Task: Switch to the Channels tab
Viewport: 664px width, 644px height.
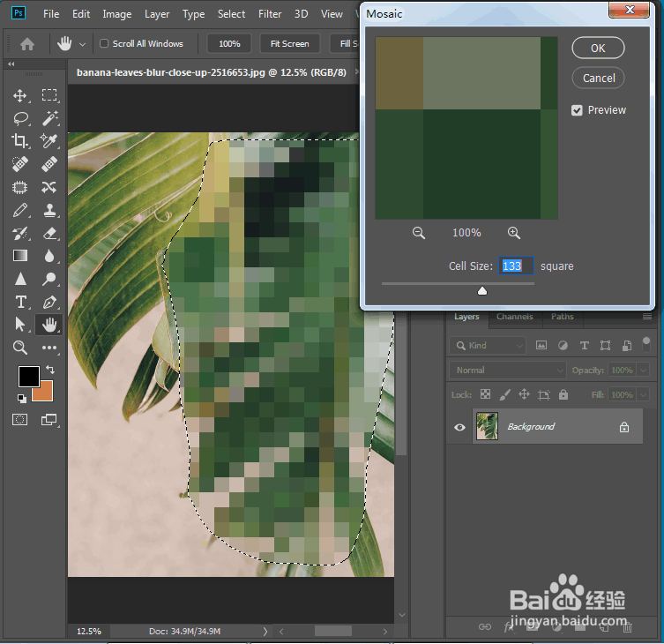Action: pyautogui.click(x=514, y=317)
